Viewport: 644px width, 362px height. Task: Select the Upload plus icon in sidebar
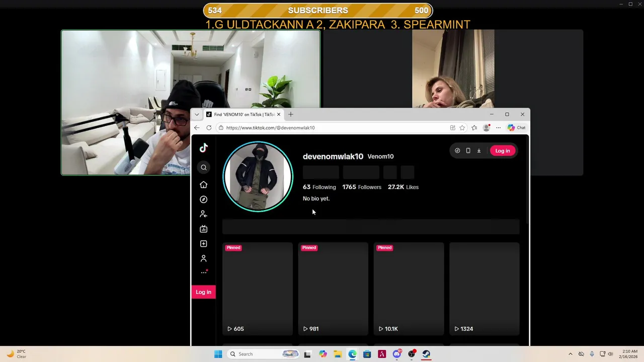(x=203, y=244)
